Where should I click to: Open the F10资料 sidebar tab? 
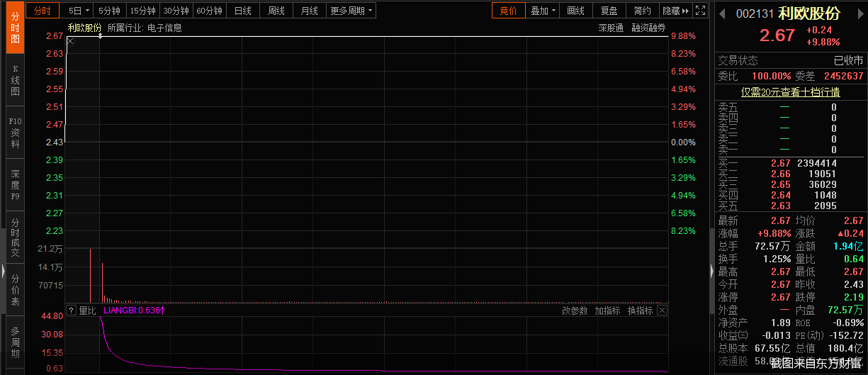16,133
